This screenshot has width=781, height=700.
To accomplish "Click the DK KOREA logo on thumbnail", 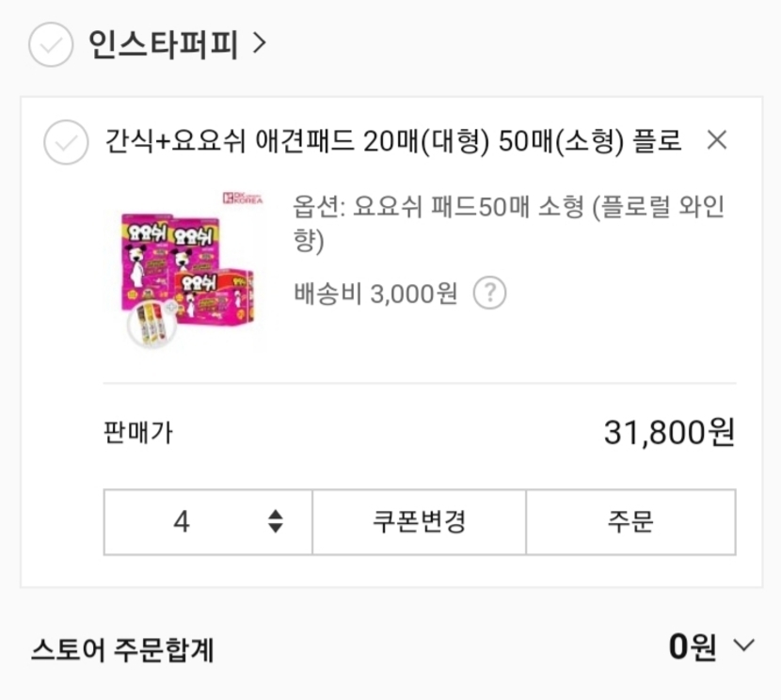I will pyautogui.click(x=243, y=198).
